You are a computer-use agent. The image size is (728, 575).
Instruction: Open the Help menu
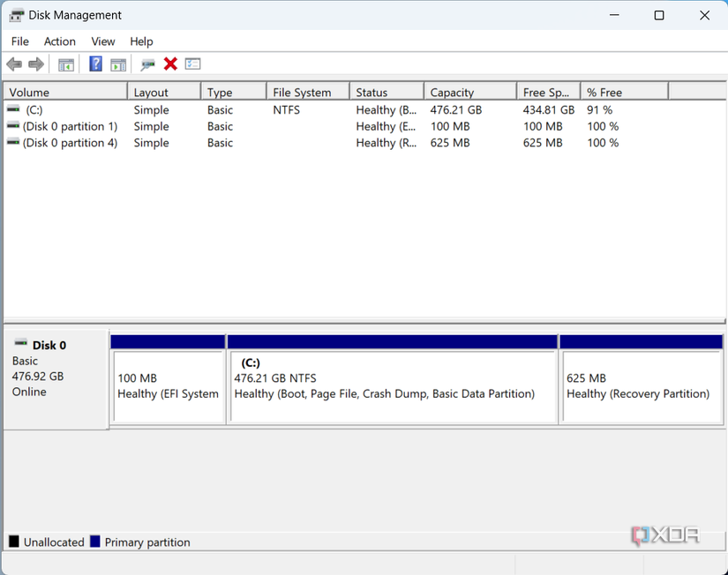(141, 41)
